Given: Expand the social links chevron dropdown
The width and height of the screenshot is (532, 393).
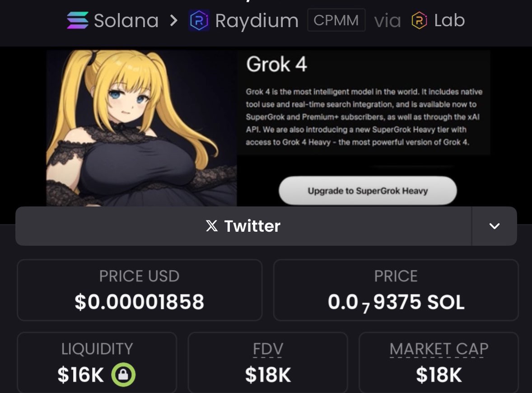Looking at the screenshot, I should (x=495, y=226).
